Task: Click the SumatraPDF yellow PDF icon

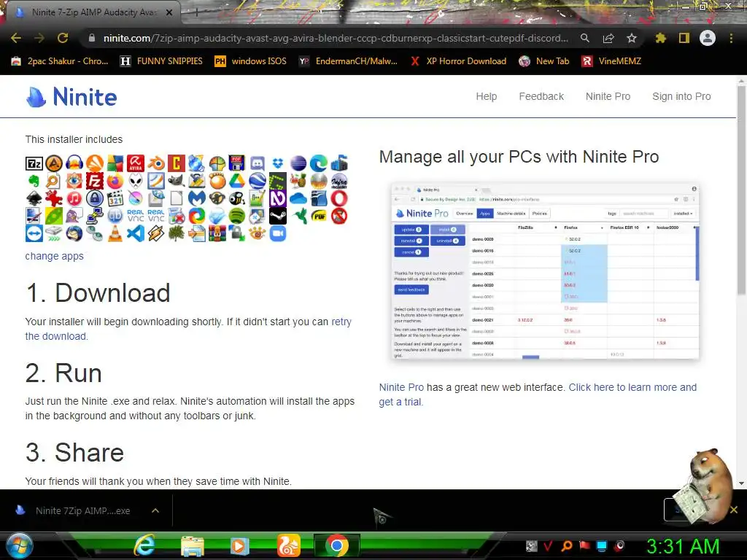Action: [x=318, y=216]
